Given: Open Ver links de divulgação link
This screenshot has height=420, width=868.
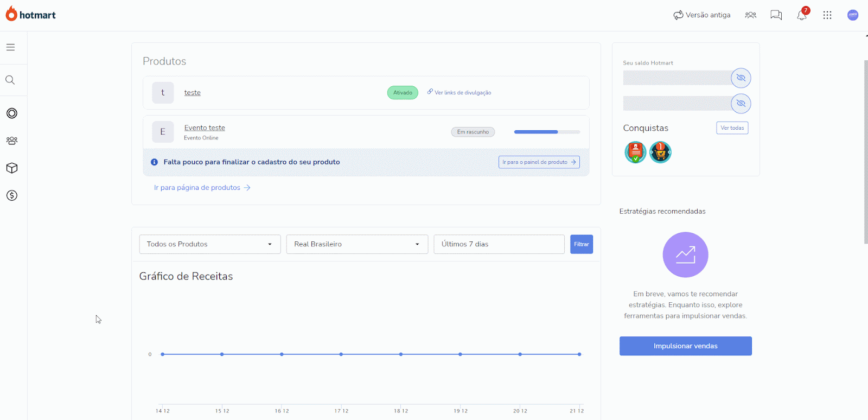Looking at the screenshot, I should [459, 92].
